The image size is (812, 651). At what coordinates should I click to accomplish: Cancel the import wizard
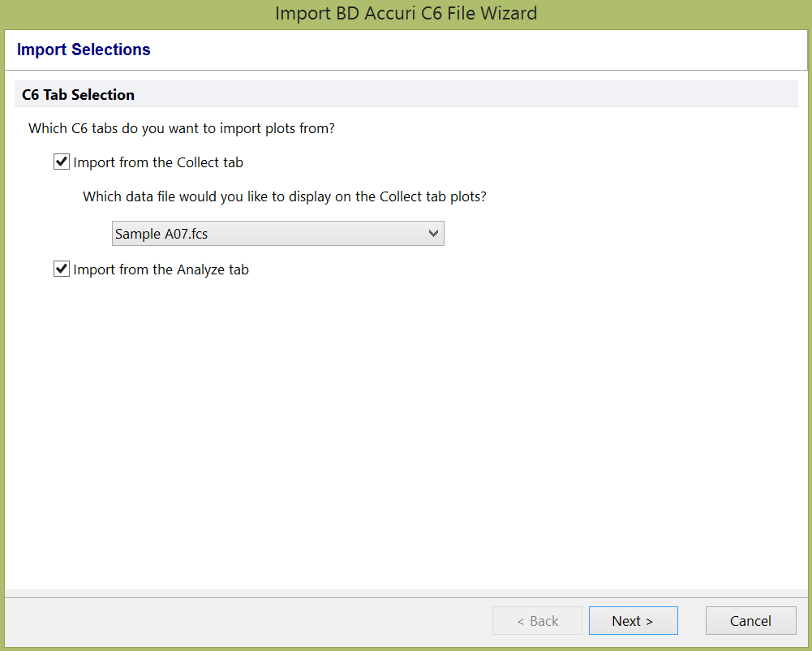750,621
